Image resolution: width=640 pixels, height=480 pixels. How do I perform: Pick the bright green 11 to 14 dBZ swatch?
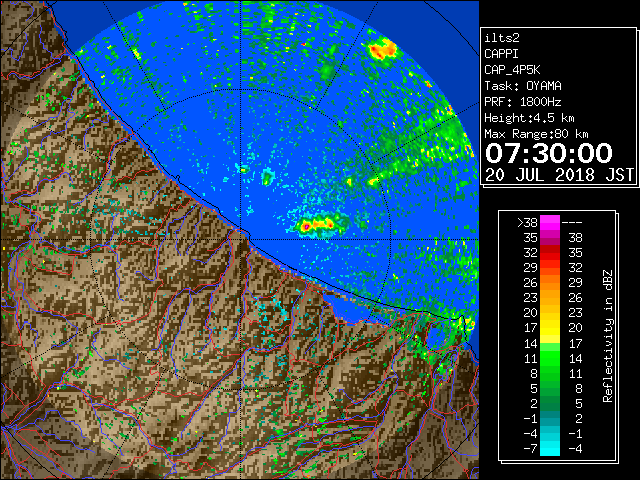pos(550,358)
